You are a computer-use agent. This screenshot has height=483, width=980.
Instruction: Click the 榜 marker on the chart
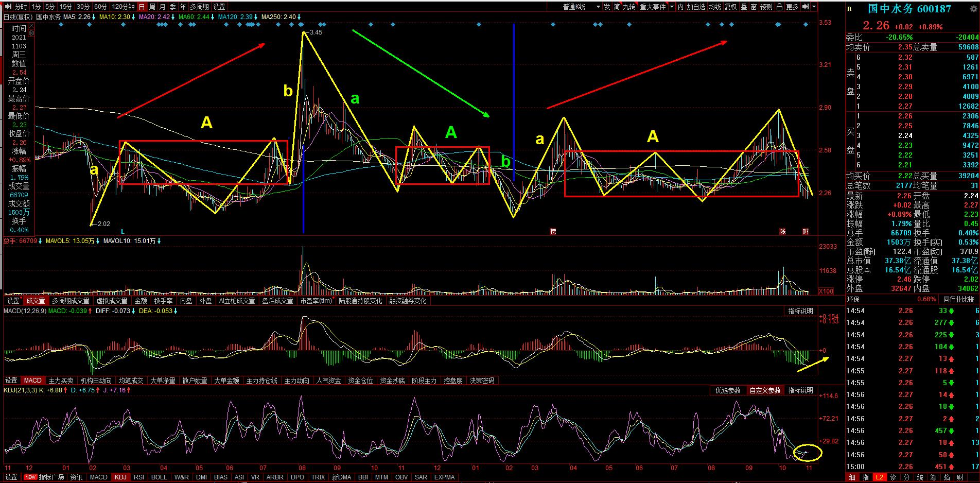(553, 232)
